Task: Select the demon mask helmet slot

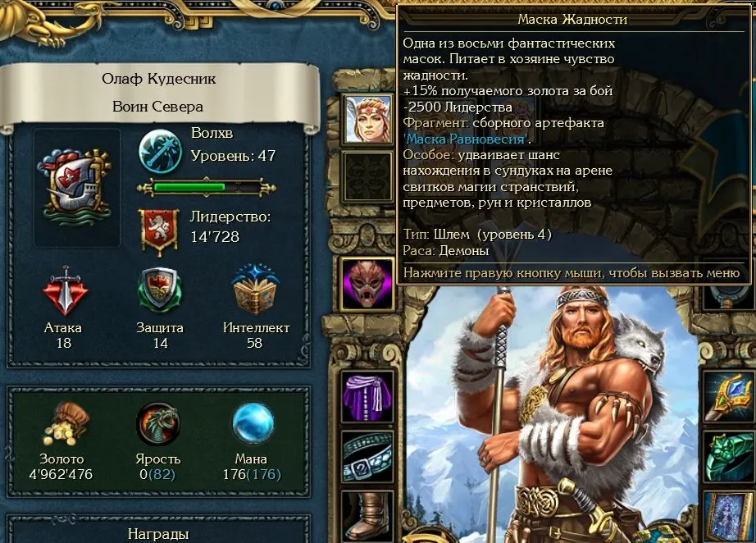Action: point(367,284)
